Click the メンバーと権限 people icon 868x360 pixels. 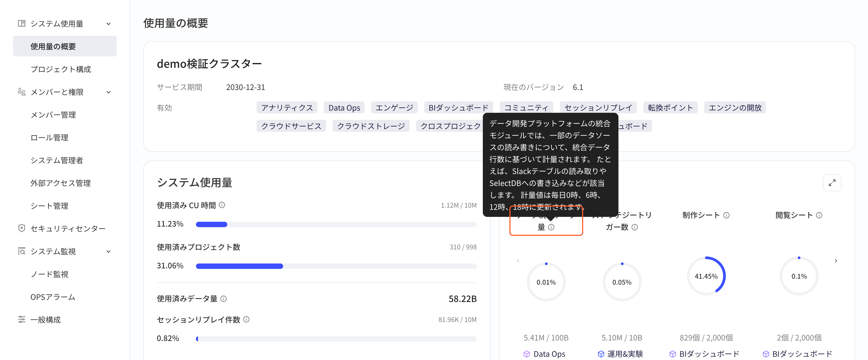coord(22,92)
